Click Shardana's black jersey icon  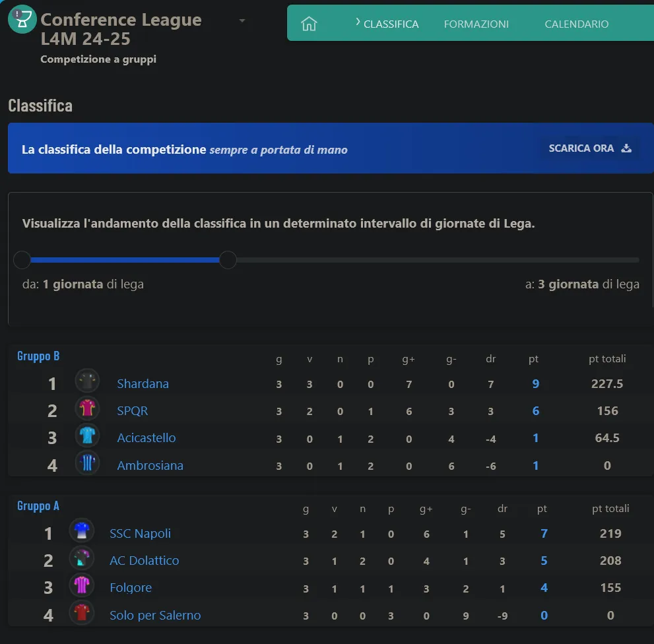pyautogui.click(x=87, y=382)
